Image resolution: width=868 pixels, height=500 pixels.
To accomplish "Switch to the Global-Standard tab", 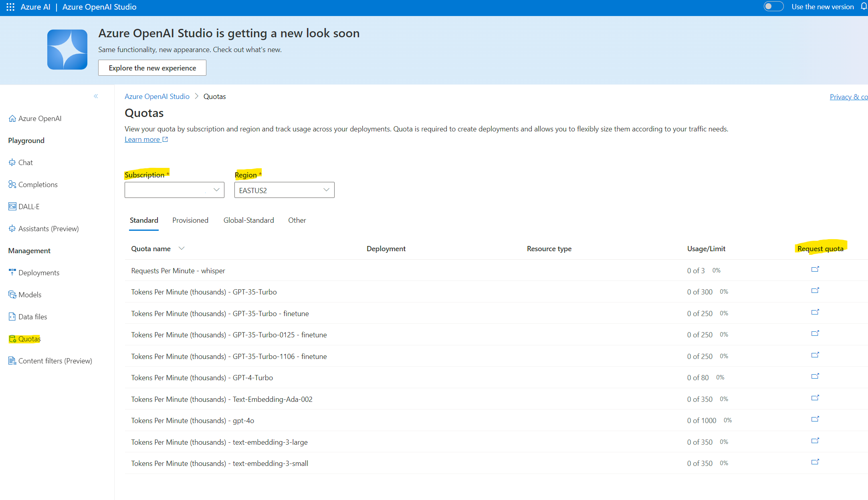I will click(x=249, y=220).
